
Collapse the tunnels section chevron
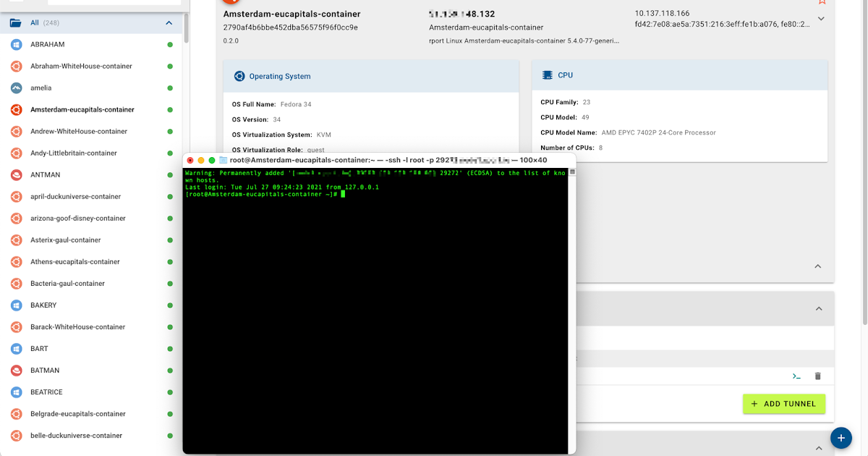coord(817,308)
